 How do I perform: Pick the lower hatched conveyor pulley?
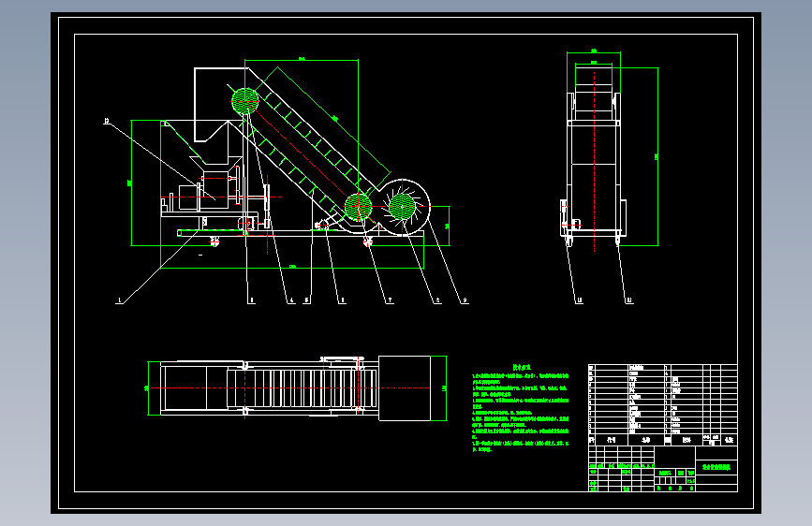[x=358, y=207]
